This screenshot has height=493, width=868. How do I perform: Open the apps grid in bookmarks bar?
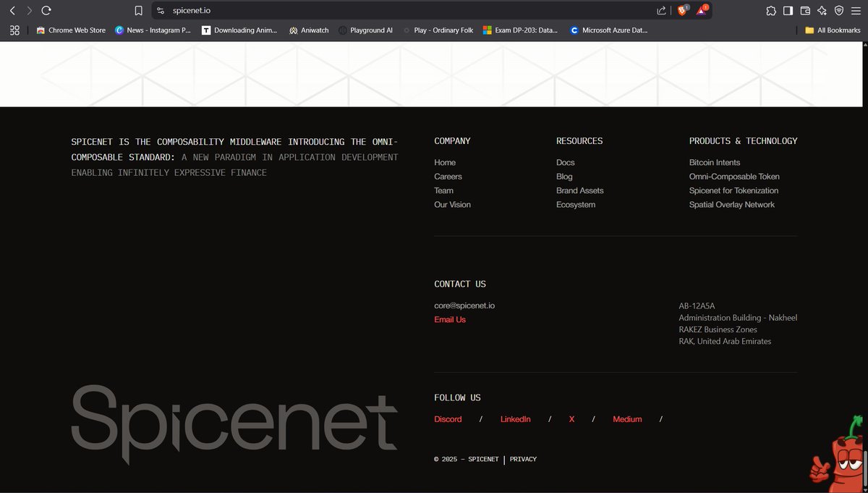14,30
